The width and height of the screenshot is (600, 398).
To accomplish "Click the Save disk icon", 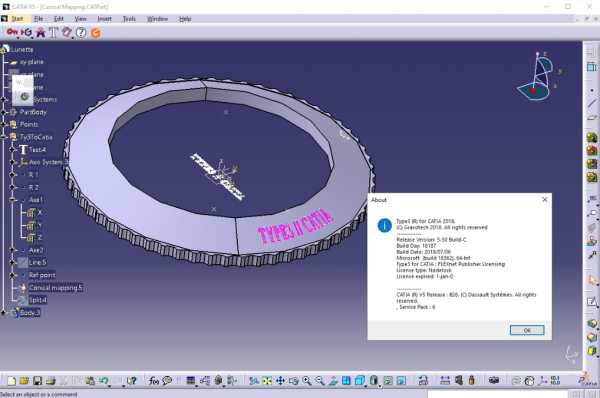I will click(x=37, y=381).
